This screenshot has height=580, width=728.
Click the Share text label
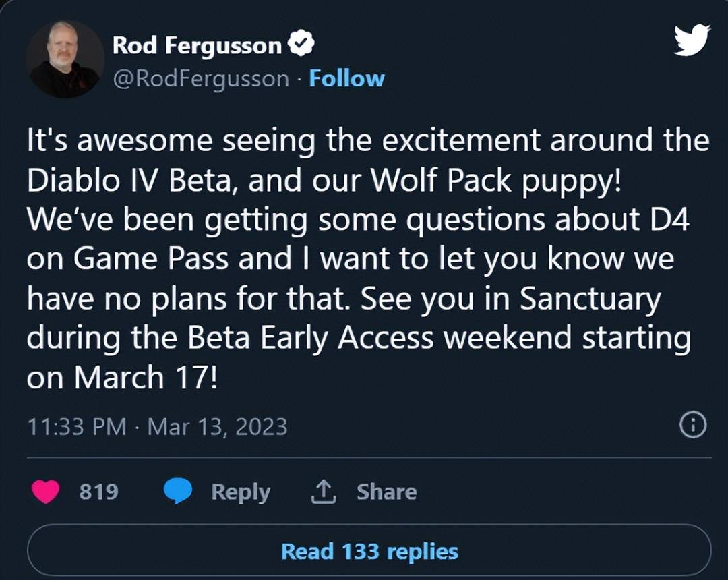(x=386, y=492)
